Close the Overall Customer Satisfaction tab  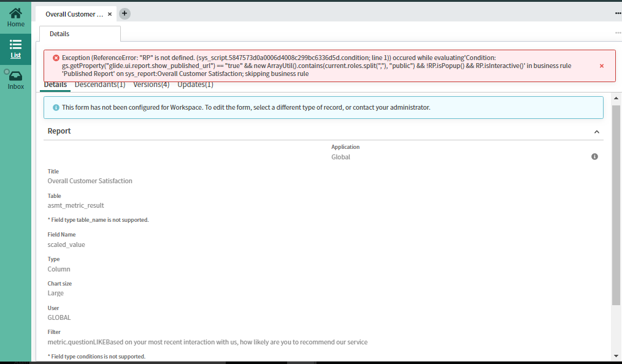click(x=109, y=13)
